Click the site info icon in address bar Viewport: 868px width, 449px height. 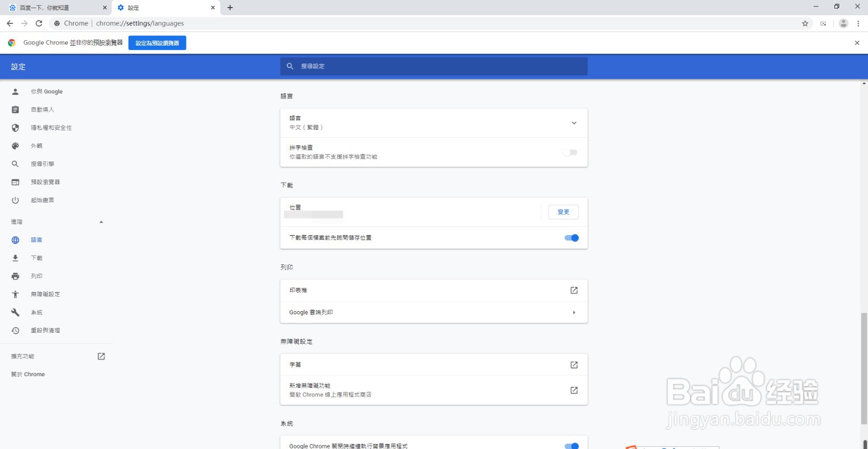coord(57,23)
